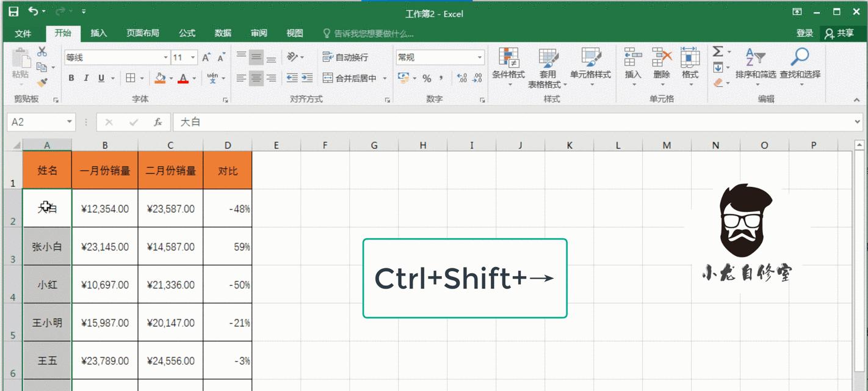The width and height of the screenshot is (868, 391).
Task: Increase font size with larger A icon
Action: (206, 57)
